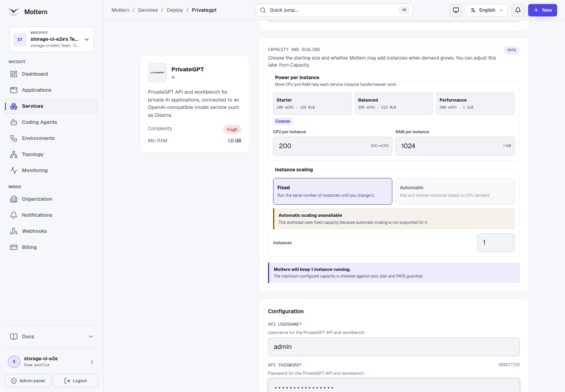
Task: Click the New button
Action: point(543,10)
